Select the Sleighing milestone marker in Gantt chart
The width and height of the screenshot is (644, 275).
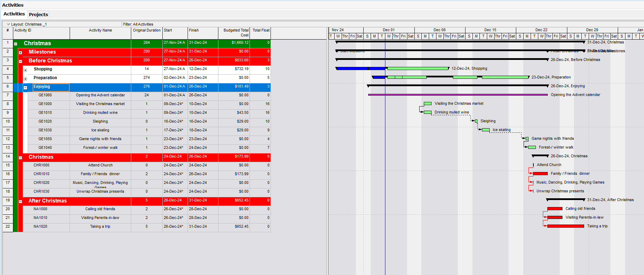pyautogui.click(x=476, y=121)
